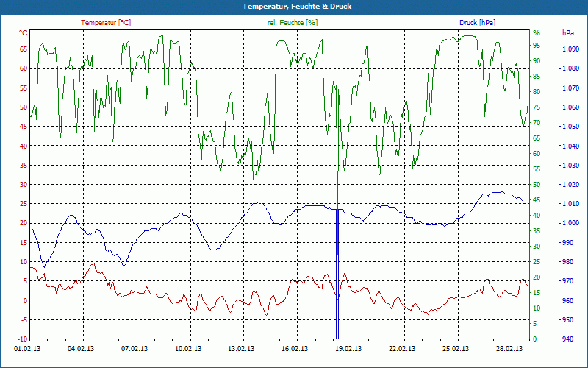Click the '55' humidity axis value
The width and height of the screenshot is (588, 368).
(x=537, y=169)
